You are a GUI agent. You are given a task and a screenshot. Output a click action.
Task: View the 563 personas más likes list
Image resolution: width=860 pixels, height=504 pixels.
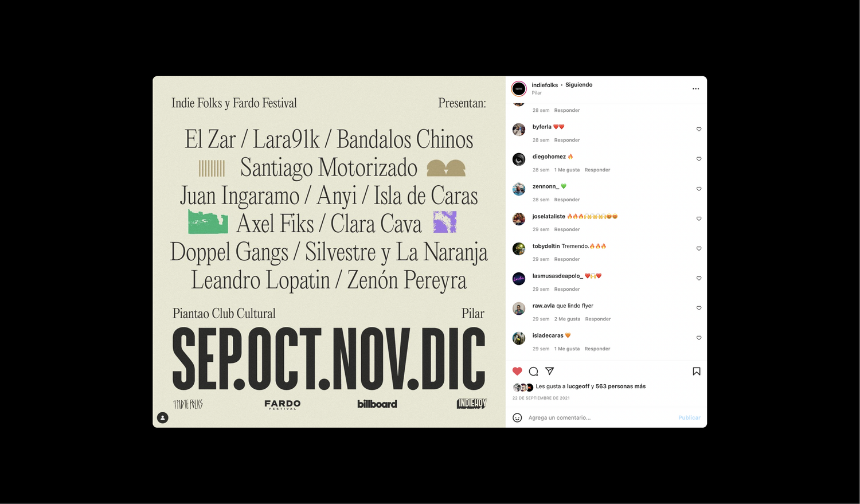tap(620, 386)
